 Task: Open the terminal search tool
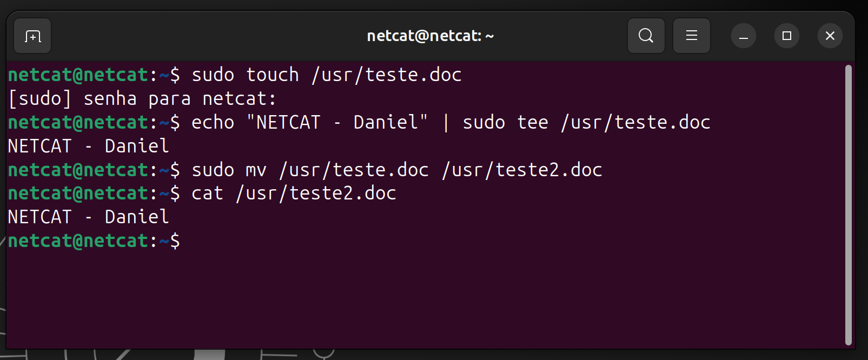[646, 36]
